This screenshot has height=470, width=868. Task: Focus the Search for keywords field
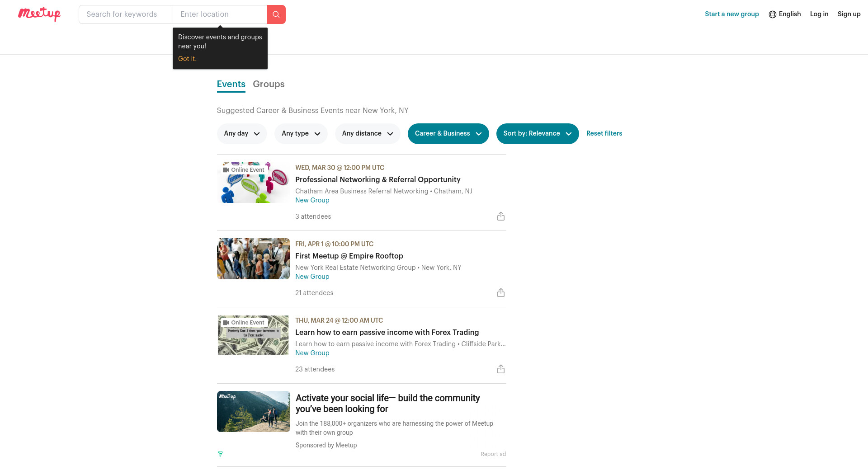click(126, 14)
